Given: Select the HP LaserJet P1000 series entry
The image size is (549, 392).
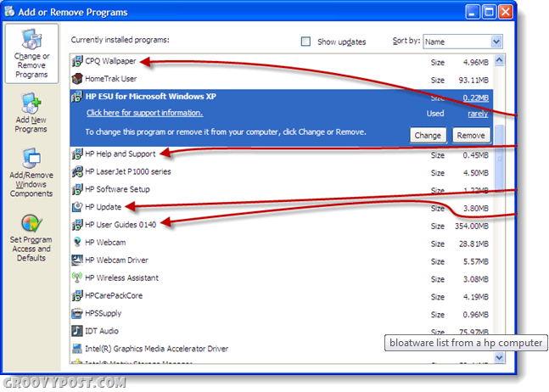Looking at the screenshot, I should point(282,172).
